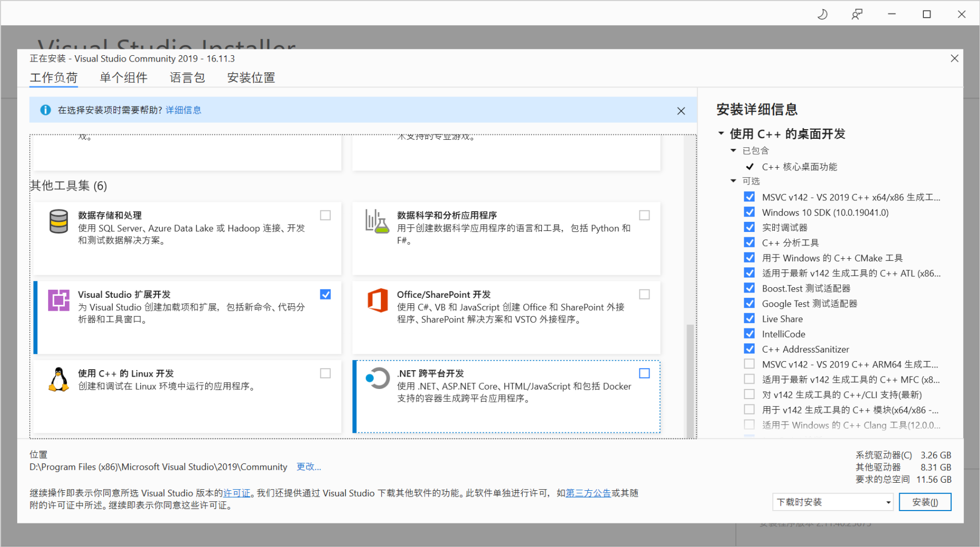Uncheck Windows 10 SDK (10.0.19041.0)
Screen dimensions: 980x547
pyautogui.click(x=749, y=212)
